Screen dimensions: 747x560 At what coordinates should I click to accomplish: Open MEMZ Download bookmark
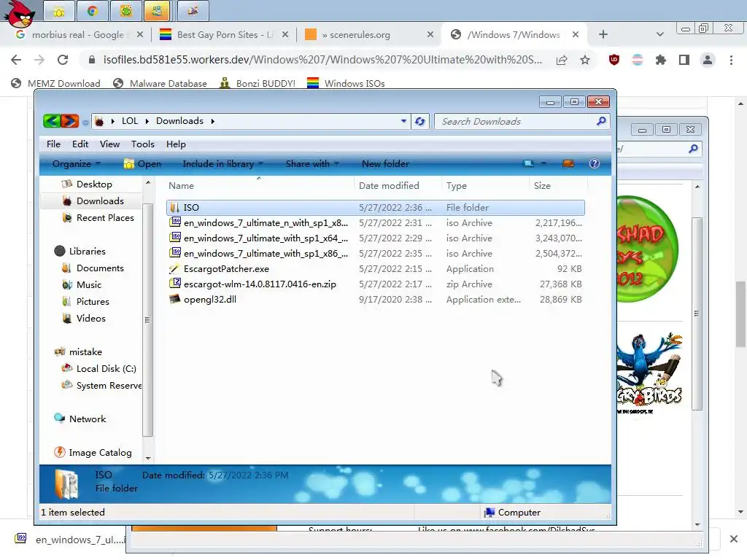point(55,84)
